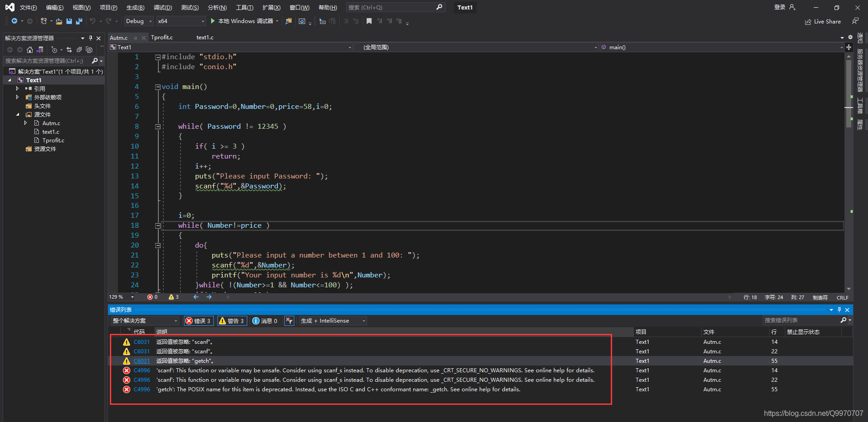
Task: Click the feedback icon next to Live Share
Action: [x=855, y=21]
